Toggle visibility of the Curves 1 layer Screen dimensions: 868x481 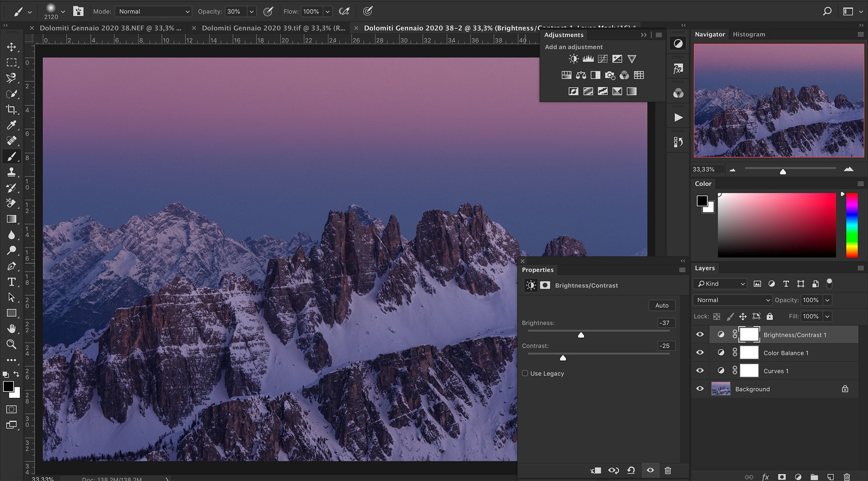pos(700,370)
